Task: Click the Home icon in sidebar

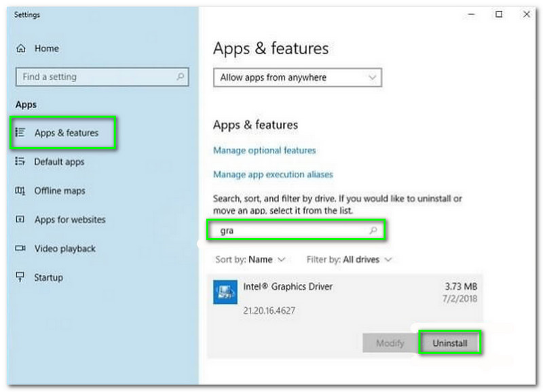Action: coord(21,49)
